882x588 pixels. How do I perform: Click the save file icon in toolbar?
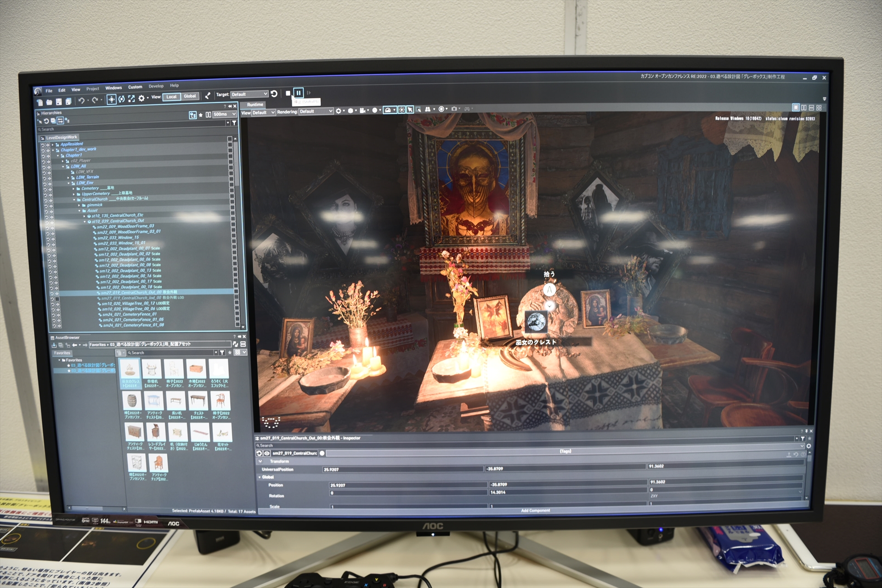59,102
